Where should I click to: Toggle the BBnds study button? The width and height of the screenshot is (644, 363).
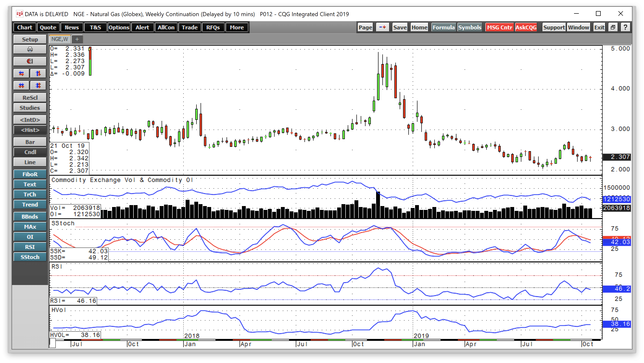point(30,217)
